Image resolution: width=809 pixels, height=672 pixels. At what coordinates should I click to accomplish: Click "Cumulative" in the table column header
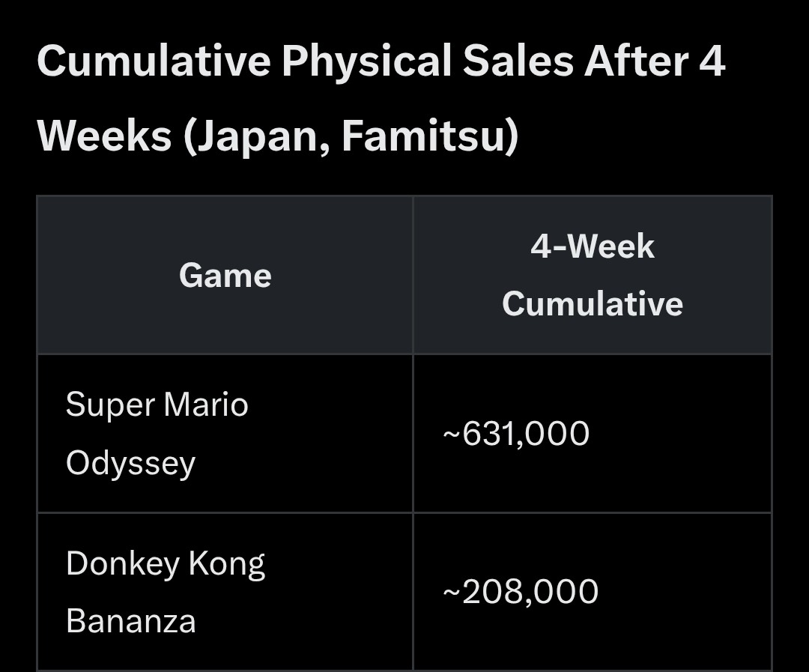[592, 304]
